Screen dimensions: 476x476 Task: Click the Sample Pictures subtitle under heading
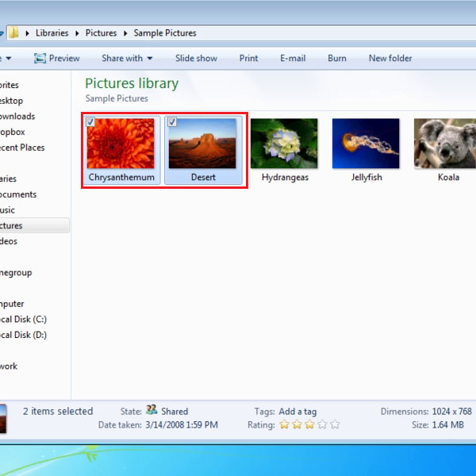tap(117, 98)
